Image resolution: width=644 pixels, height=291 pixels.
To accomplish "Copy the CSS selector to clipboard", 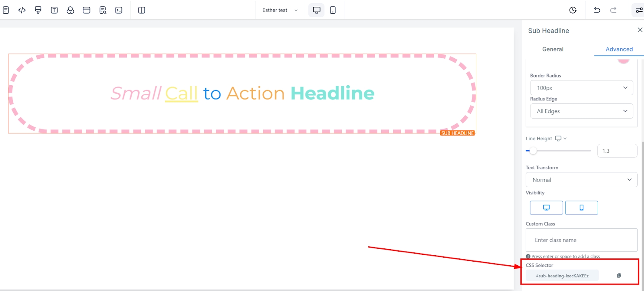I will tap(619, 275).
